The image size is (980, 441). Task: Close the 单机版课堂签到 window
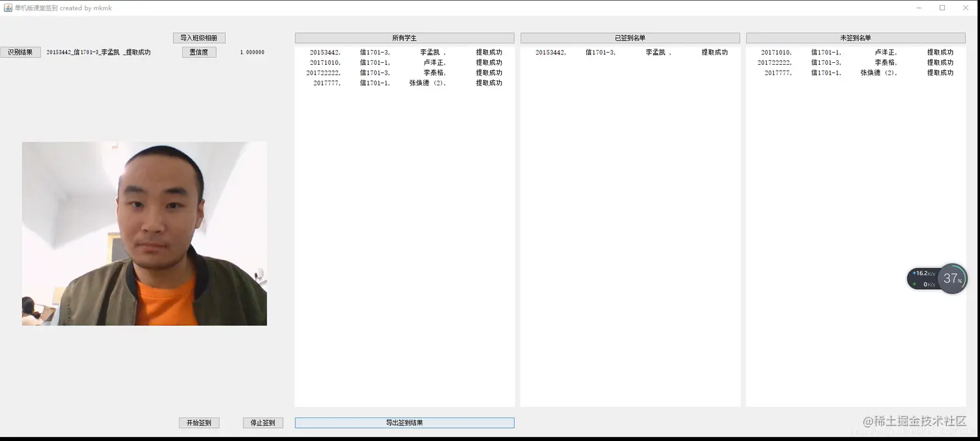pyautogui.click(x=966, y=8)
